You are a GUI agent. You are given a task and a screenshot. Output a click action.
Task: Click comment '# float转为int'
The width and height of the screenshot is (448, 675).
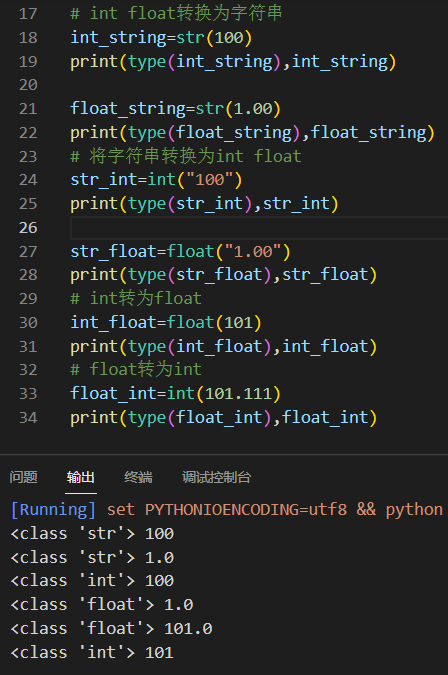point(136,369)
